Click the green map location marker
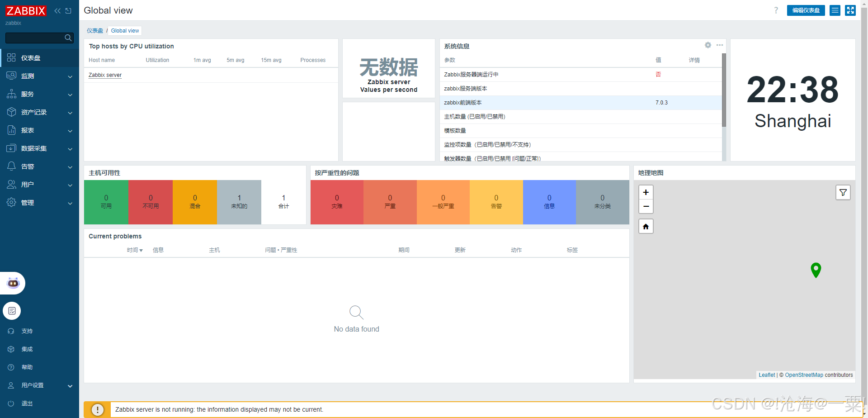The image size is (868, 418). (816, 270)
